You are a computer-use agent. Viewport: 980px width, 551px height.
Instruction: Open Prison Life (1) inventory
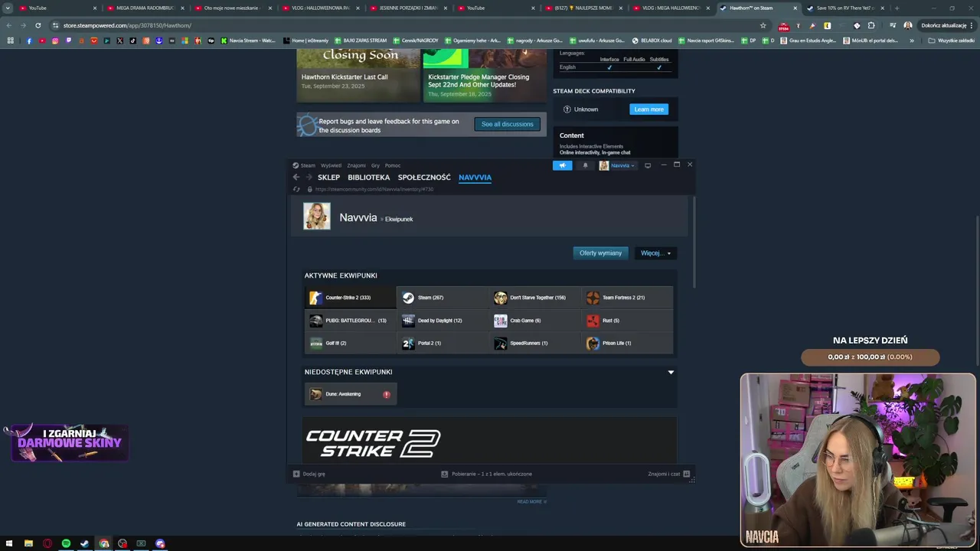click(x=627, y=344)
